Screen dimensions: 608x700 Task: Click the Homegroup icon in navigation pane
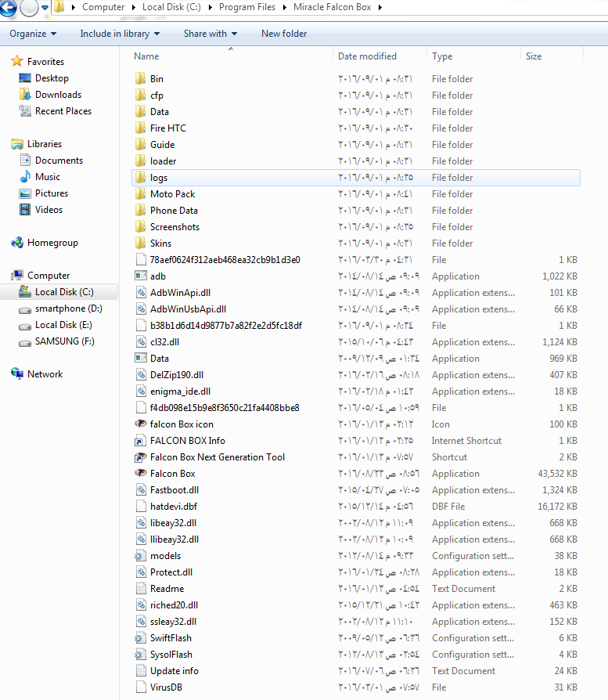(x=17, y=243)
